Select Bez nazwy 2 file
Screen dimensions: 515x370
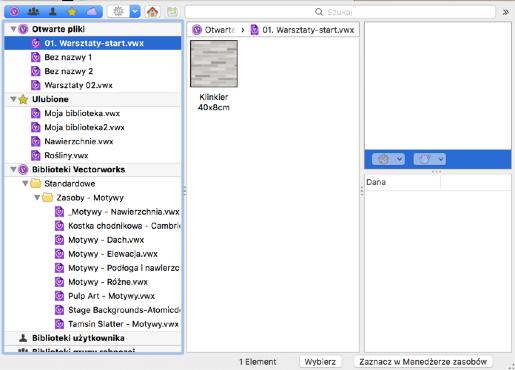point(93,71)
